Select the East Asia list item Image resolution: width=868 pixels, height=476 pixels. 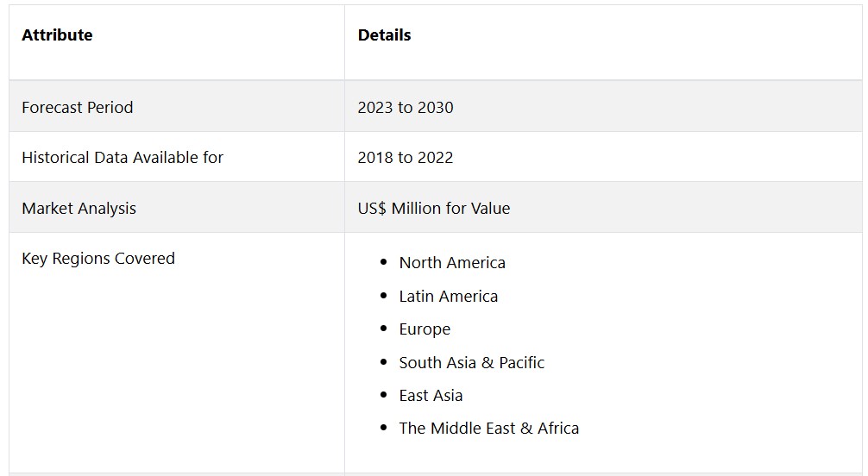(x=431, y=396)
